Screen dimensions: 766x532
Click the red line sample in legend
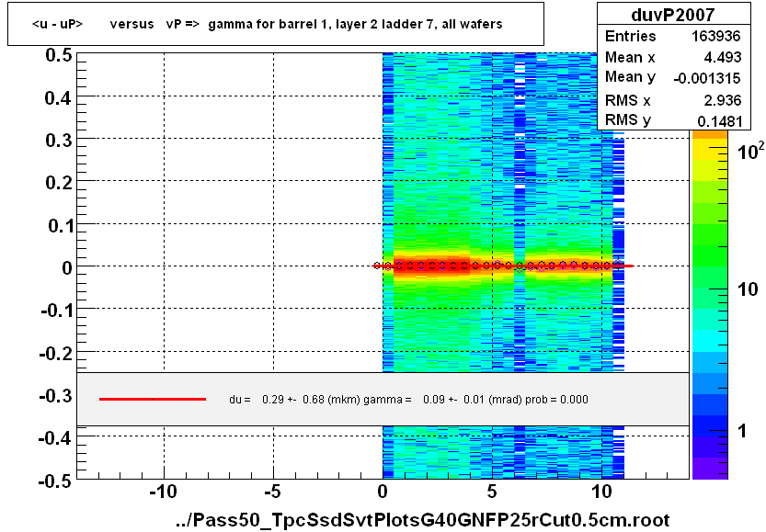click(x=153, y=400)
